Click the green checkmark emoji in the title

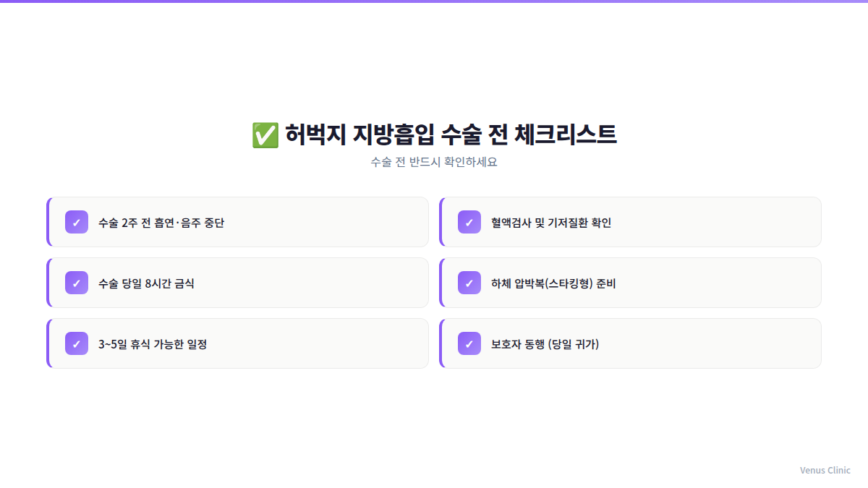tap(265, 134)
